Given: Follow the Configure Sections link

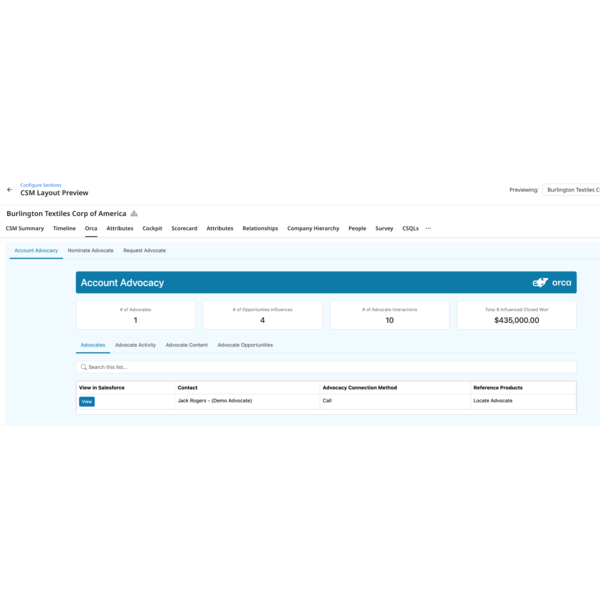Looking at the screenshot, I should coord(41,185).
